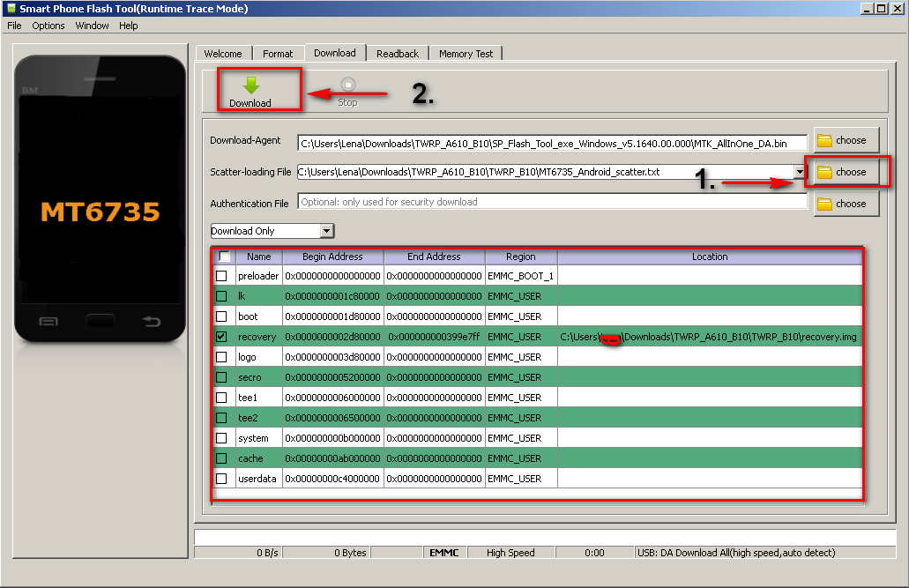The height and width of the screenshot is (588, 909).
Task: Click the green Download arrow icon
Action: [x=250, y=85]
